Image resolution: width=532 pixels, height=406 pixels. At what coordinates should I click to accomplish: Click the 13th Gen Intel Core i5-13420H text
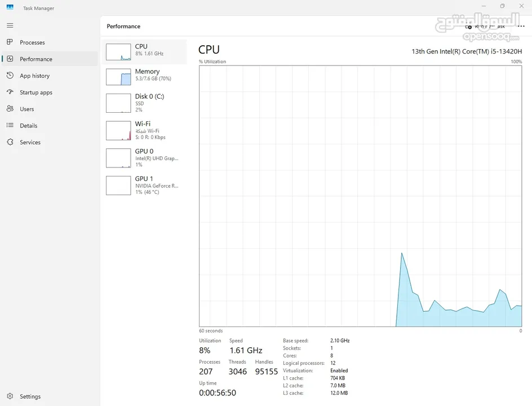[x=467, y=52]
